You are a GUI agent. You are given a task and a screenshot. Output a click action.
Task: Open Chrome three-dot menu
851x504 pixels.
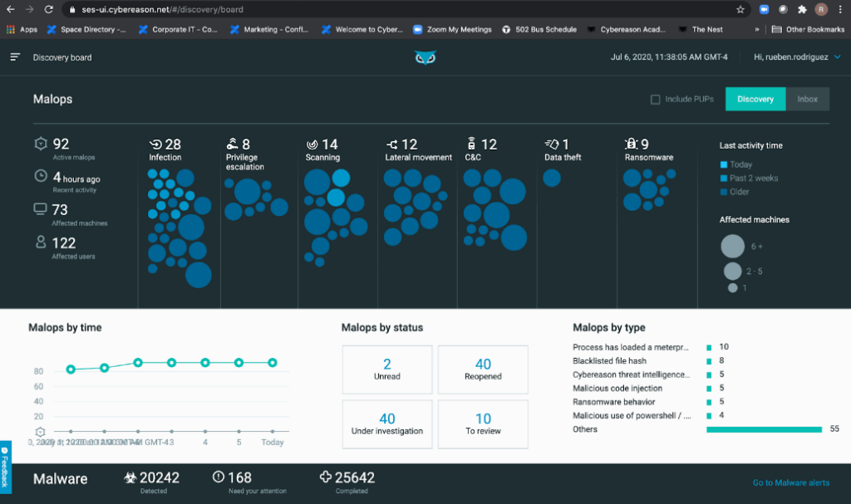coord(839,9)
